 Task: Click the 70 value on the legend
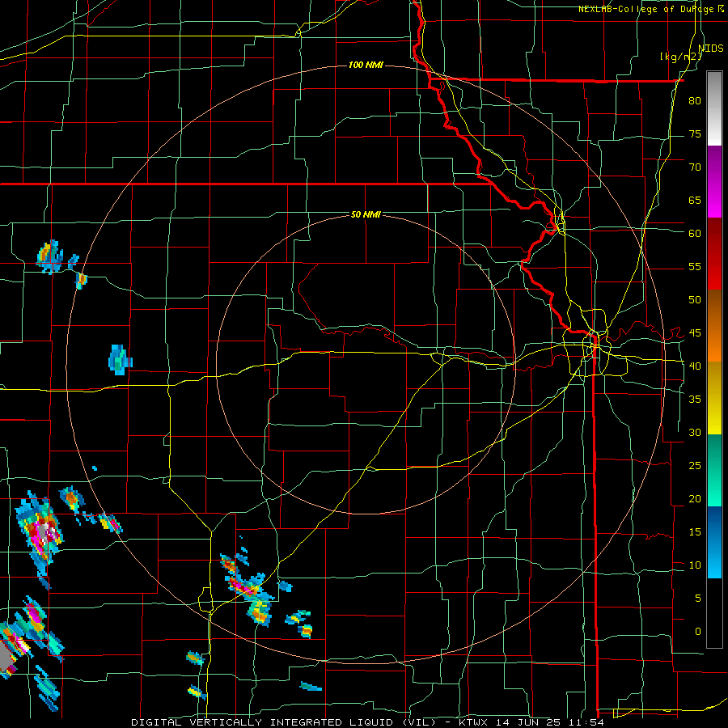pos(695,167)
